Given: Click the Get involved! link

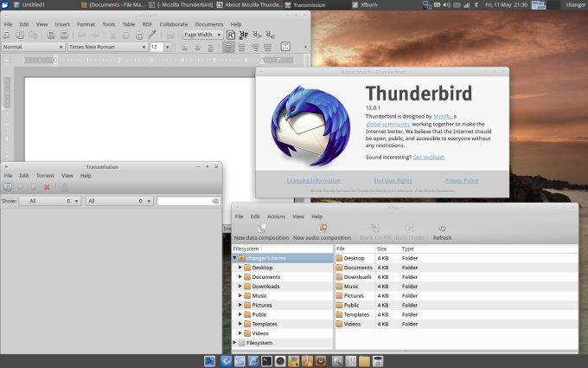Looking at the screenshot, I should point(429,157).
